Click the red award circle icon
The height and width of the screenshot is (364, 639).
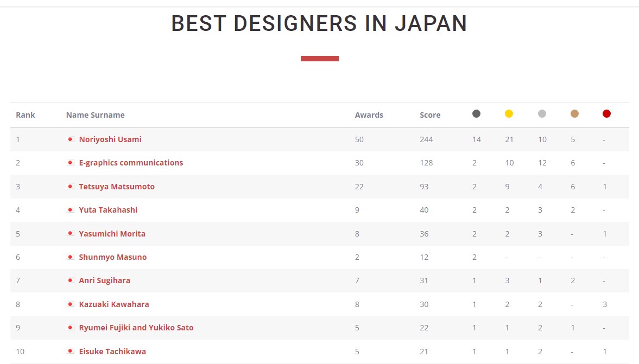(606, 114)
